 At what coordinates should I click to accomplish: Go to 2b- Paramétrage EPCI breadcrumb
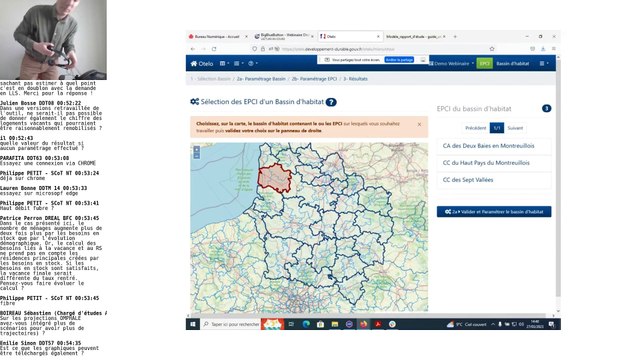click(314, 79)
